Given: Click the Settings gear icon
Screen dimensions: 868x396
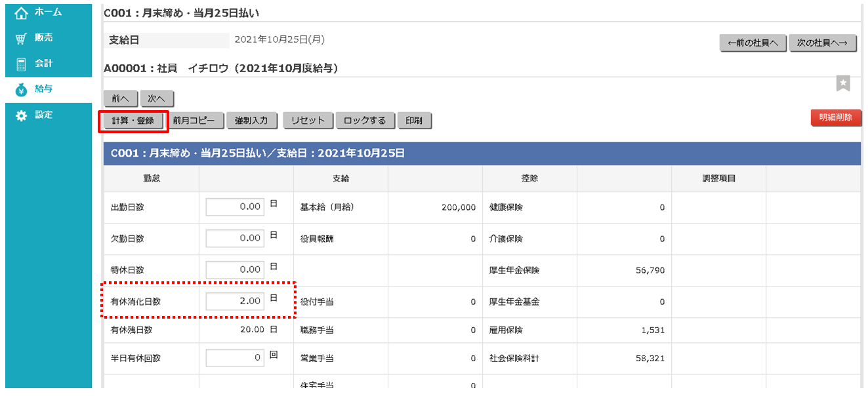Looking at the screenshot, I should (21, 115).
